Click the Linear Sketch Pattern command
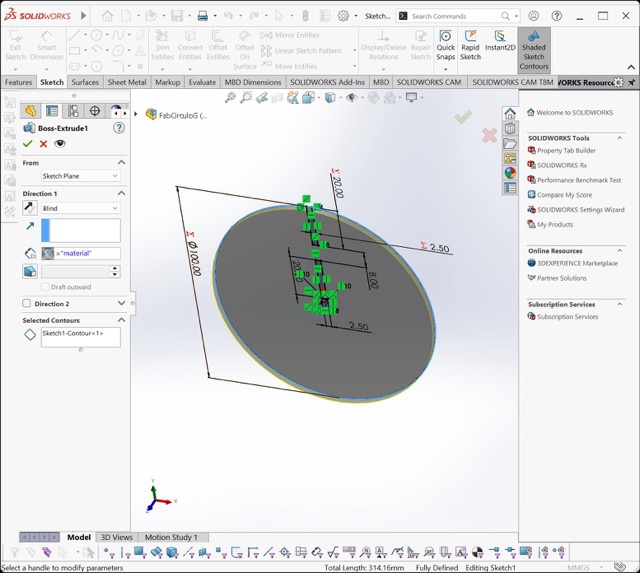 (x=301, y=51)
